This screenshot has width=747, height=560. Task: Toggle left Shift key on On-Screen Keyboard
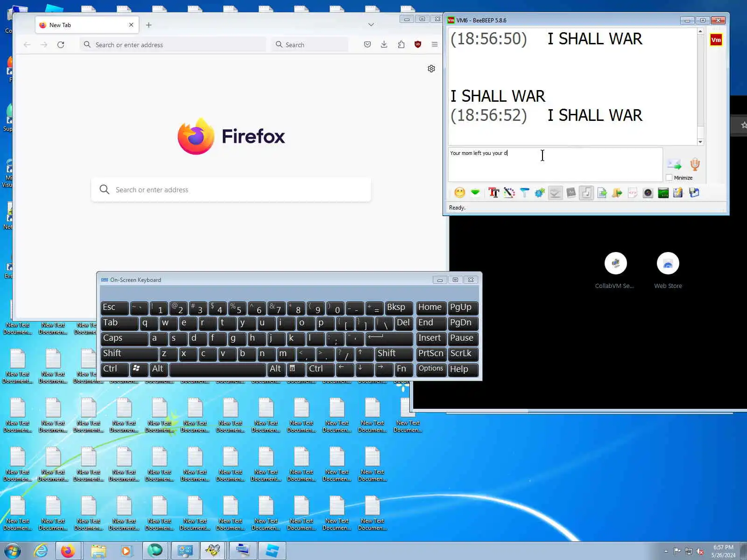pyautogui.click(x=129, y=354)
